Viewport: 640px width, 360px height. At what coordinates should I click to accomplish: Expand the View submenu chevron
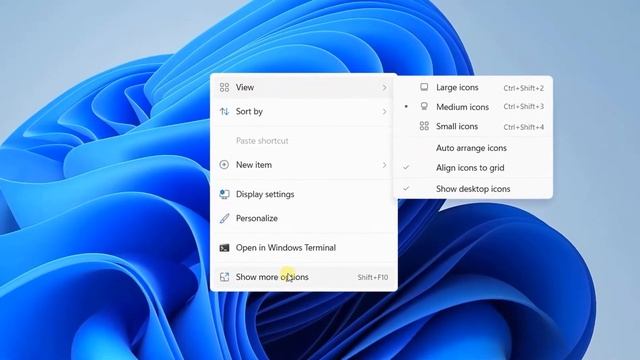pos(384,87)
